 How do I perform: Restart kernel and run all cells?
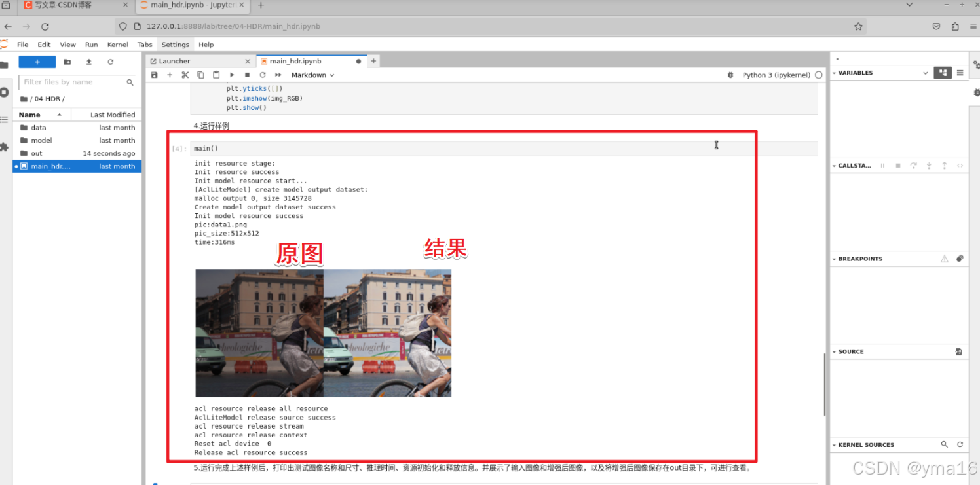click(x=278, y=75)
